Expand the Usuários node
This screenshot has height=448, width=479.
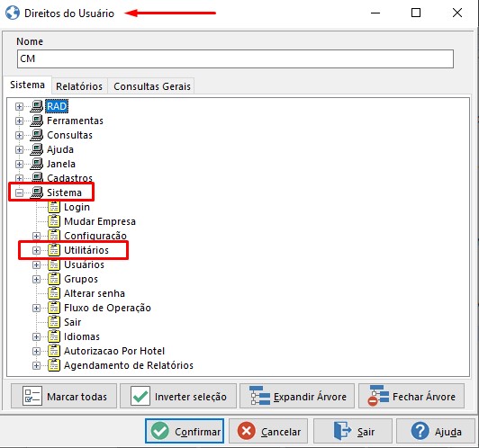point(36,264)
